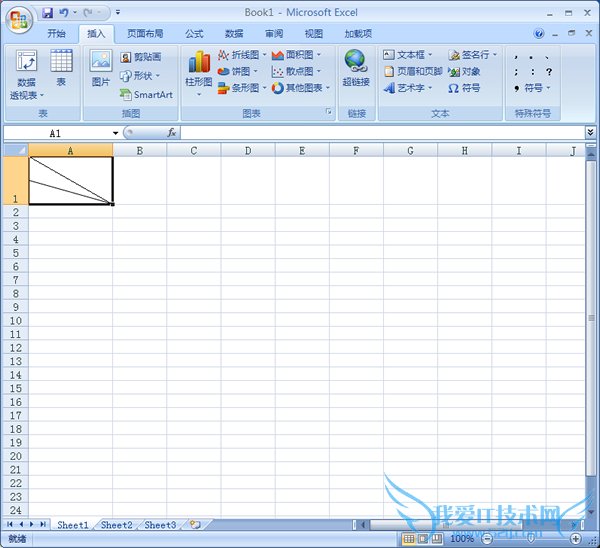Open the Office button menu
Image resolution: width=600 pixels, height=548 pixels.
(20, 20)
